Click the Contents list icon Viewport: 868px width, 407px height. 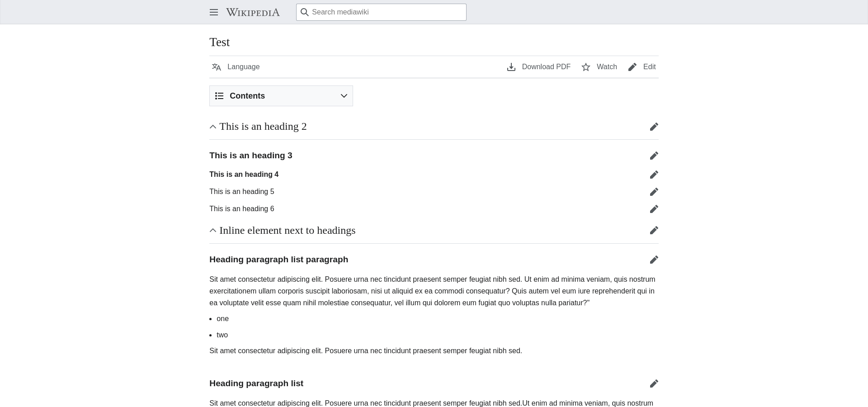[x=219, y=96]
